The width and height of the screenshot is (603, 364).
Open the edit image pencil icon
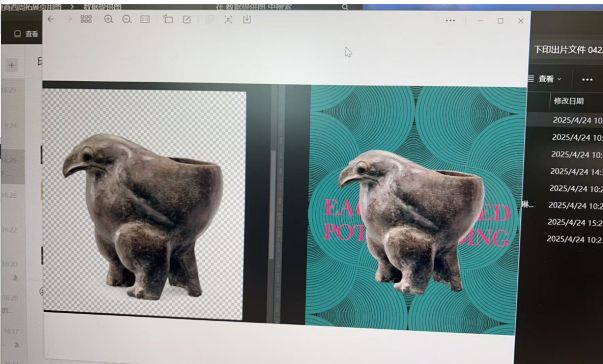click(187, 20)
